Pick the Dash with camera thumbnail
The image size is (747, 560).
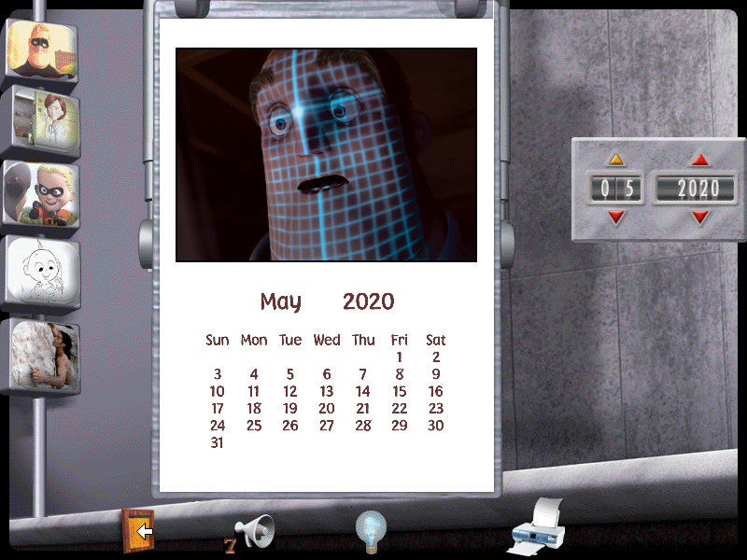click(x=41, y=194)
